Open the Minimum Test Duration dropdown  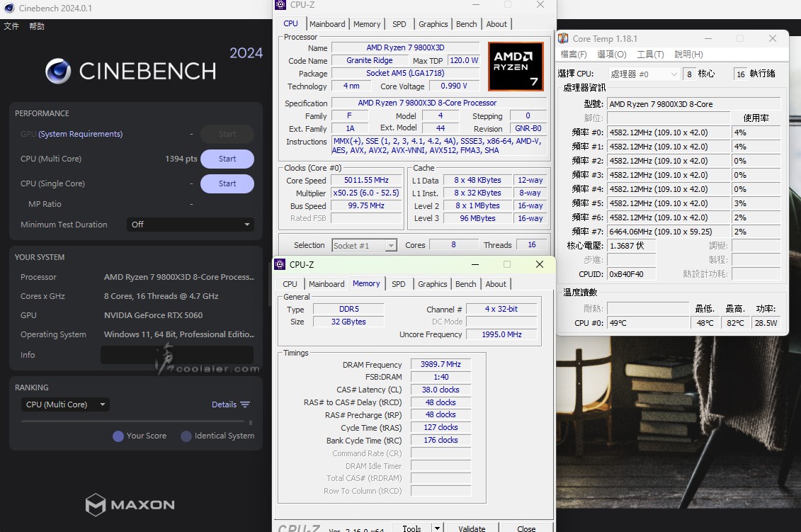tap(190, 225)
